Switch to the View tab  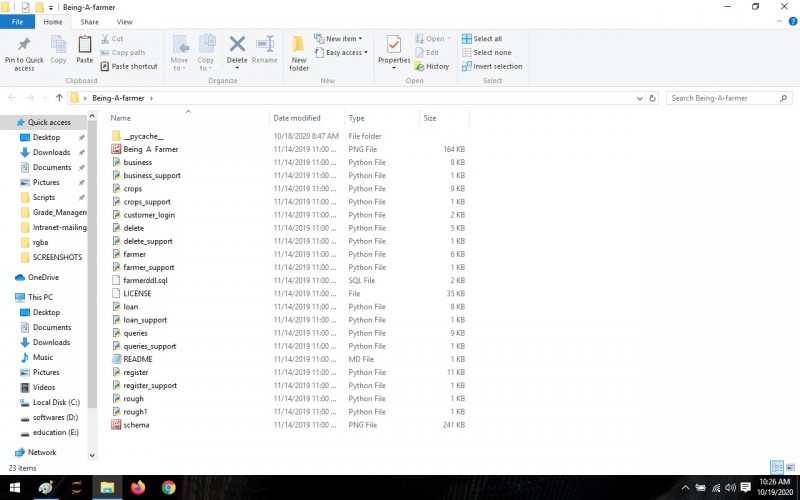(x=124, y=22)
